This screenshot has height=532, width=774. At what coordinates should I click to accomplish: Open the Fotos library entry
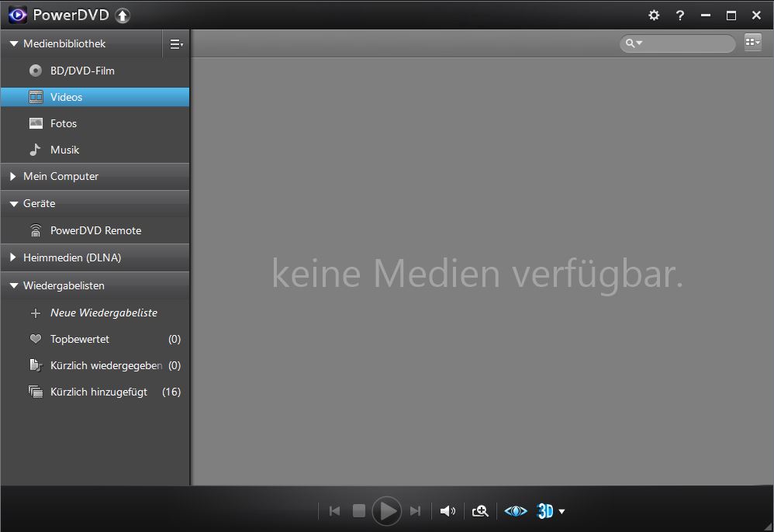pyautogui.click(x=95, y=123)
